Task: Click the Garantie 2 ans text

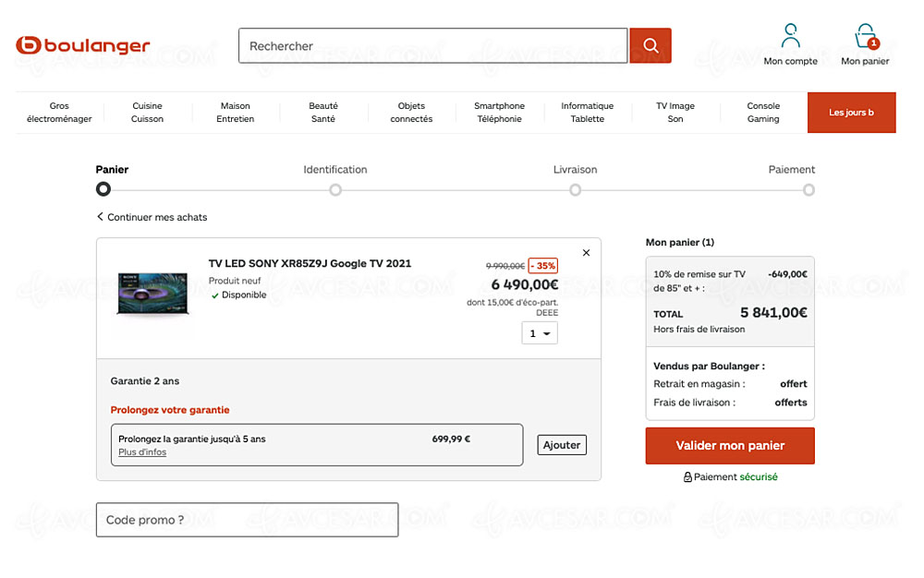Action: pos(145,380)
